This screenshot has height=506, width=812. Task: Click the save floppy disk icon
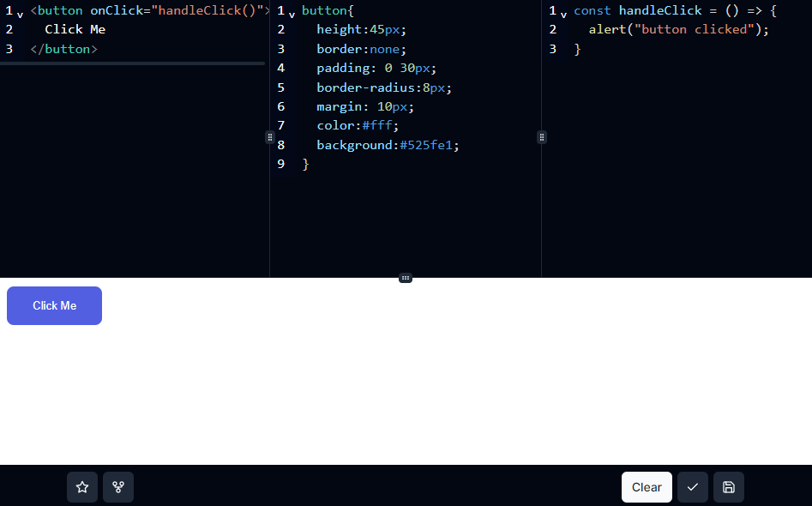tap(729, 487)
